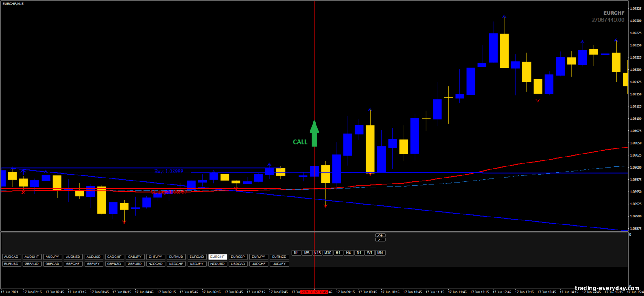Click the red vertical line date label
The image size is (644, 296).
click(314, 292)
